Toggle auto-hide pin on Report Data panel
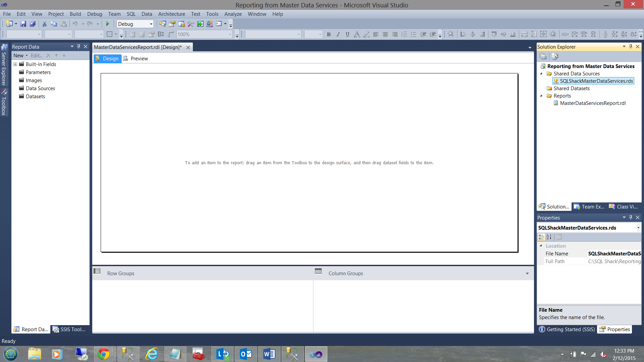644x362 pixels. pos(78,47)
